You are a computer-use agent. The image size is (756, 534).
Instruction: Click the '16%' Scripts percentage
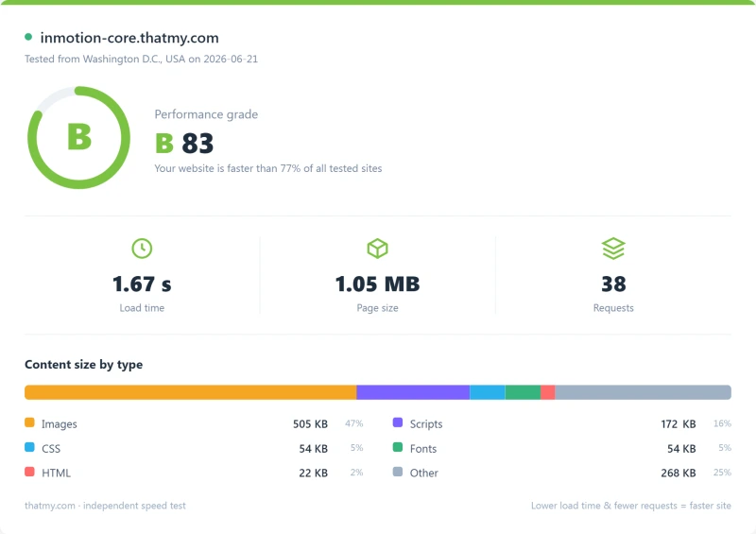722,423
